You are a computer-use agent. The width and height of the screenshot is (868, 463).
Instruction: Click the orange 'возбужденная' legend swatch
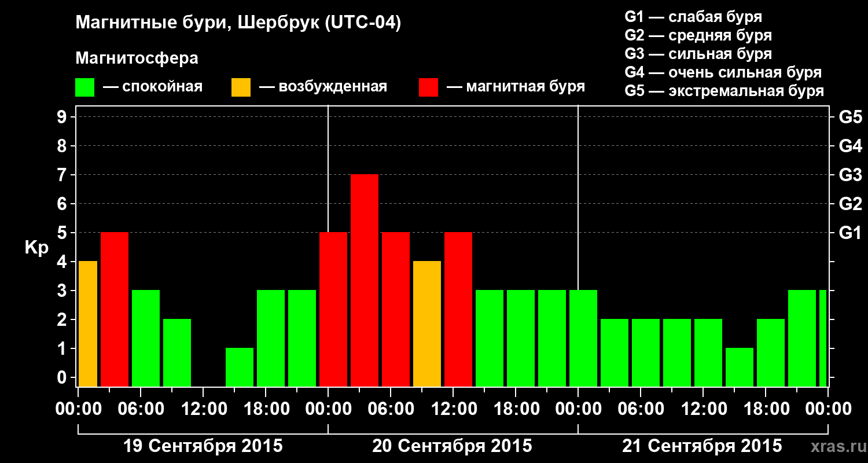click(241, 87)
